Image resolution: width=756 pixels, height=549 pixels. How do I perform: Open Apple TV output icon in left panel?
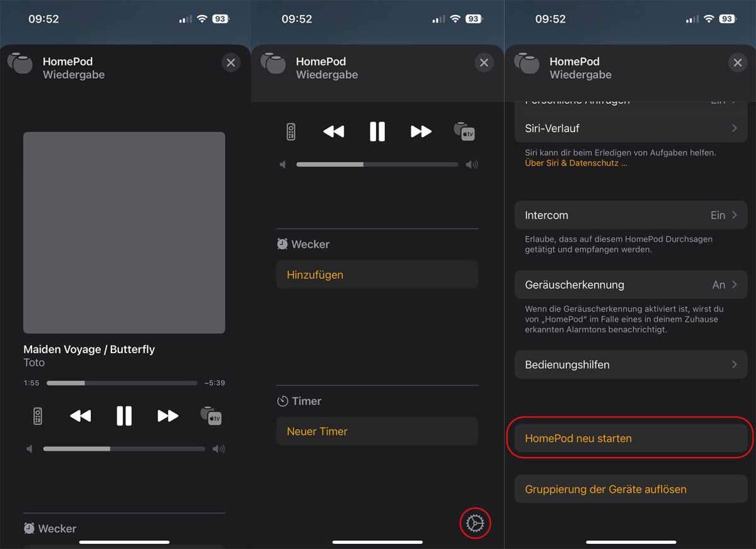[x=211, y=416]
